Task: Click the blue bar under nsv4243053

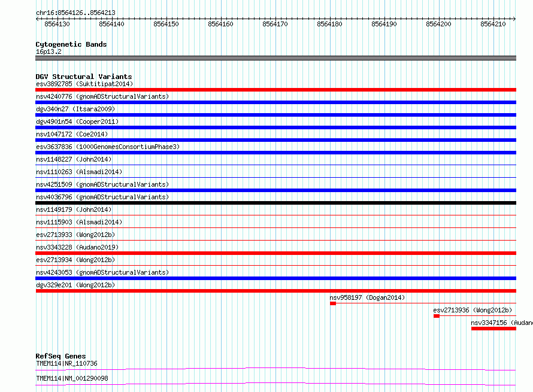Action: pos(275,278)
